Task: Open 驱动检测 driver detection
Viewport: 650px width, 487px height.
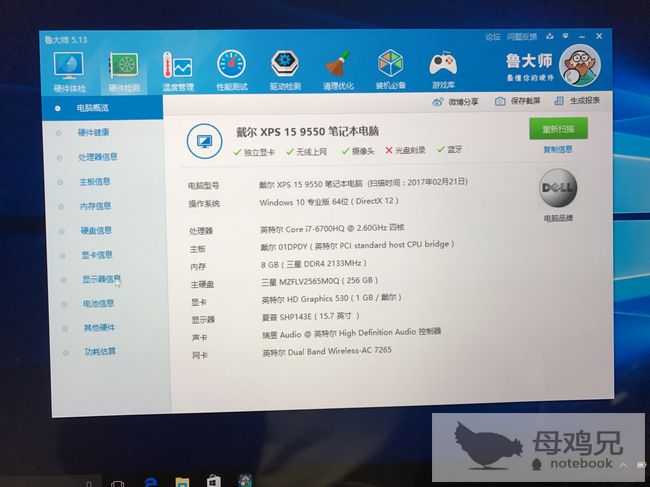Action: point(285,70)
